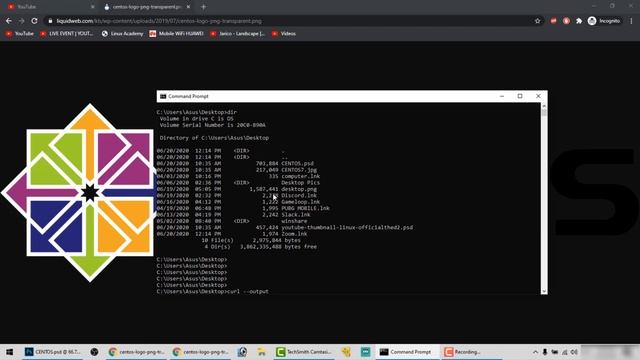Click Command Prompt scrollbar down arrow
The width and height of the screenshot is (640, 360).
click(x=544, y=291)
